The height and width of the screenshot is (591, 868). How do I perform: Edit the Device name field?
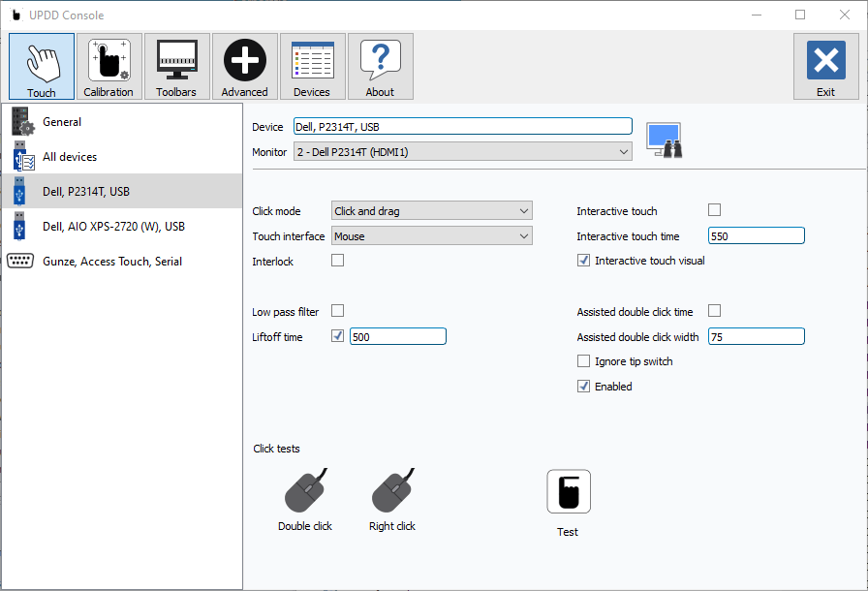point(463,126)
